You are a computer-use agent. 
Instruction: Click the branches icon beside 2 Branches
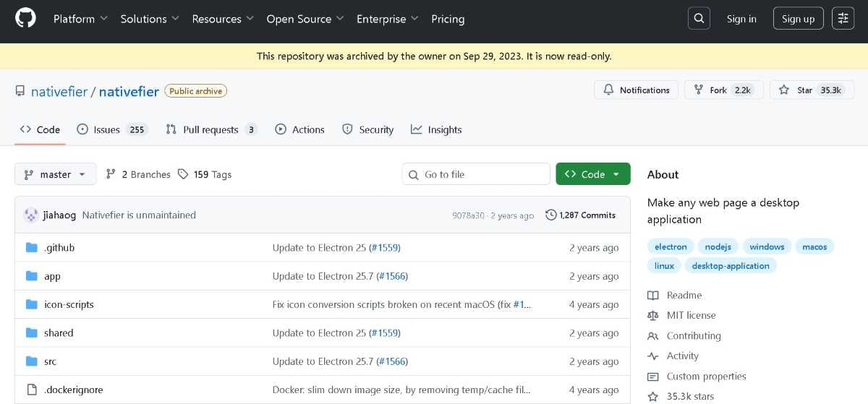(x=111, y=174)
